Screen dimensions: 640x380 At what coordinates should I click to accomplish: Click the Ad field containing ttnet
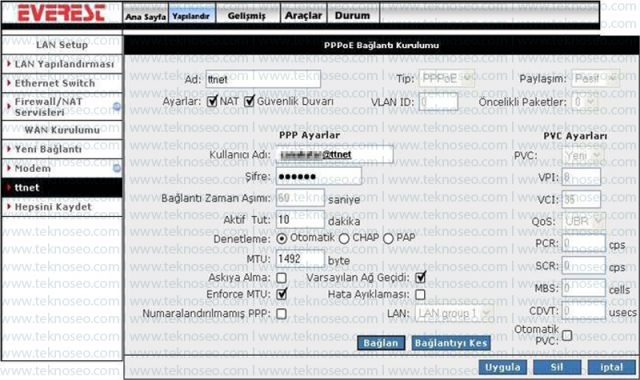[x=263, y=79]
